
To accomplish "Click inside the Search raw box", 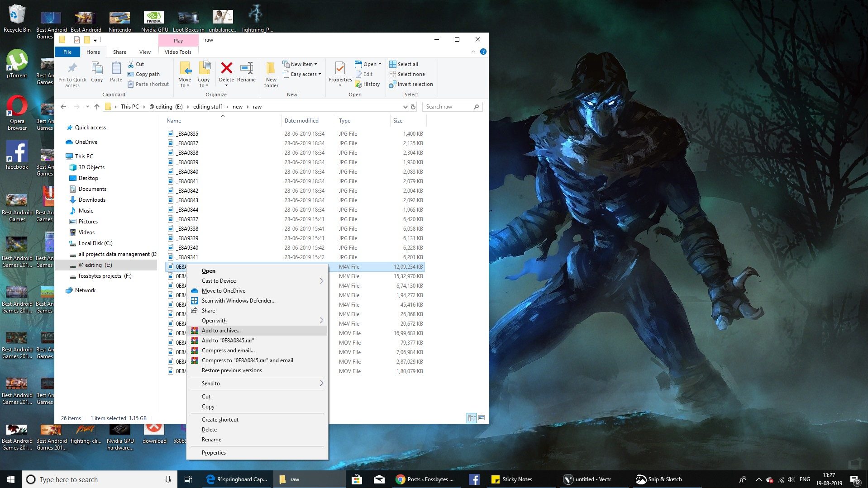I will [448, 107].
